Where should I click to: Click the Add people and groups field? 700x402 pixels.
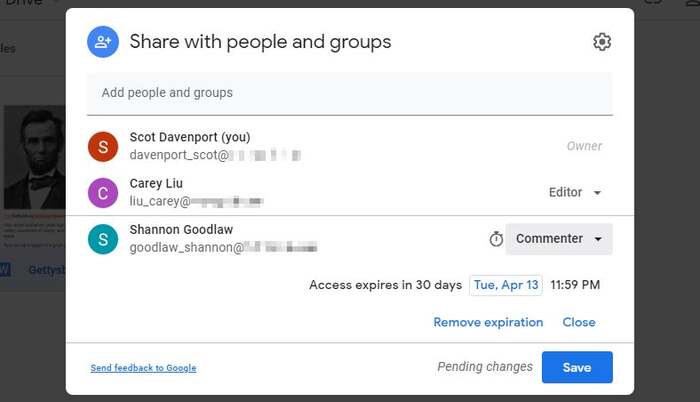pyautogui.click(x=349, y=93)
